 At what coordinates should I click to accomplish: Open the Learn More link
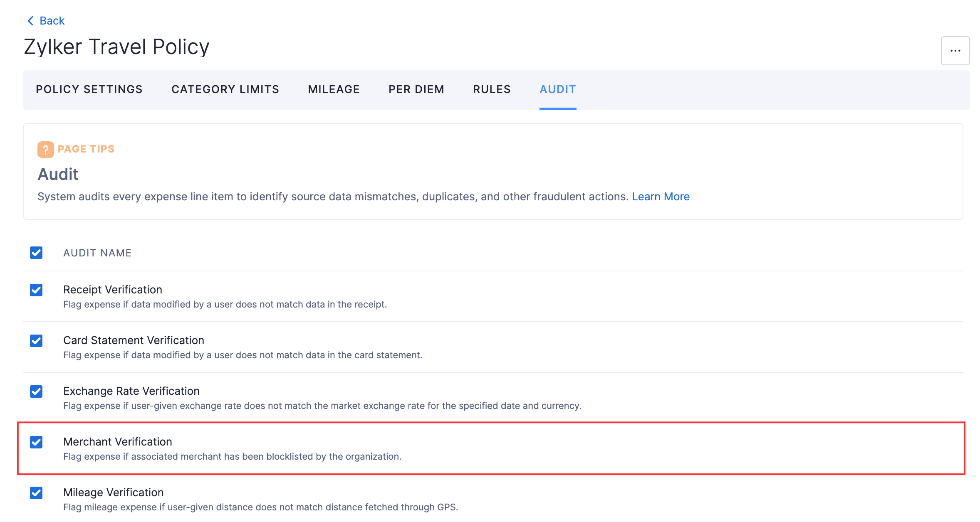pos(661,197)
